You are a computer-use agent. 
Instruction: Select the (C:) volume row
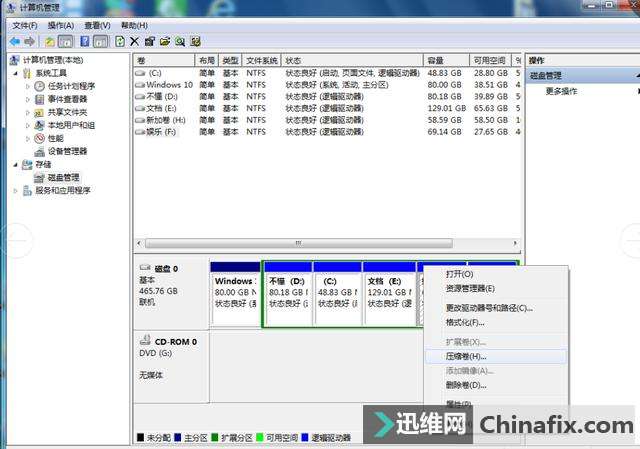click(328, 73)
